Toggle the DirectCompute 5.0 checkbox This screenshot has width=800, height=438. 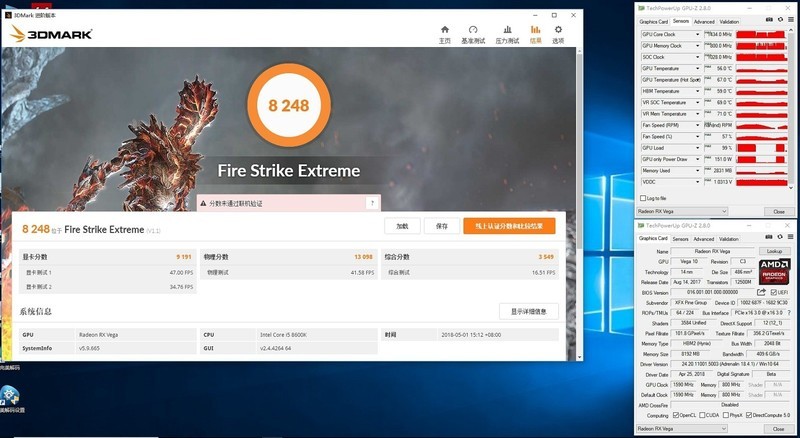pos(749,416)
